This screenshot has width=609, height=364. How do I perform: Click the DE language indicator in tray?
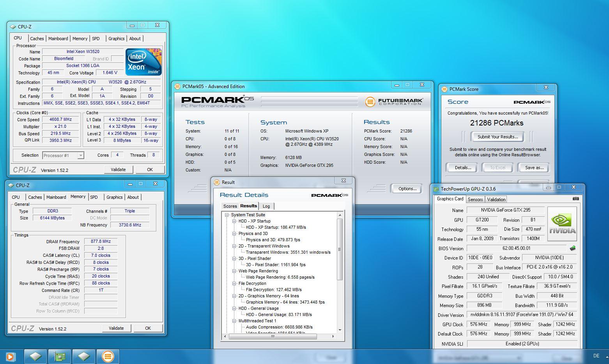click(596, 356)
